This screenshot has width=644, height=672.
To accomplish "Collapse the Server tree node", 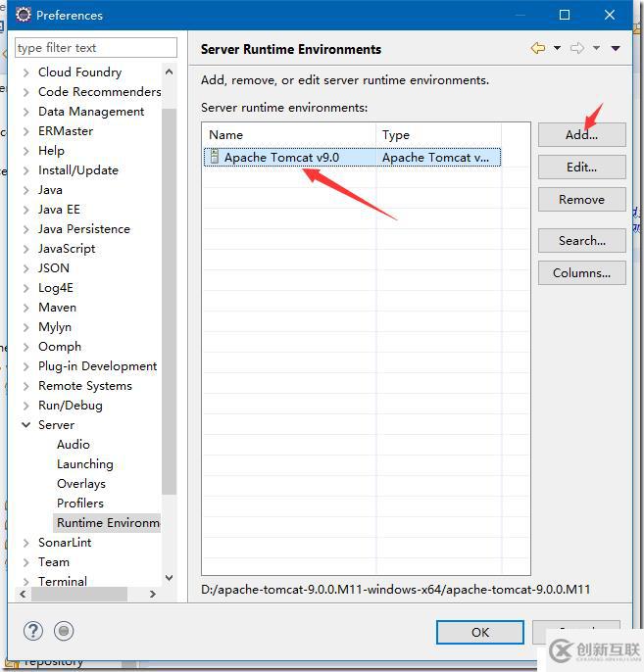I will coord(26,425).
